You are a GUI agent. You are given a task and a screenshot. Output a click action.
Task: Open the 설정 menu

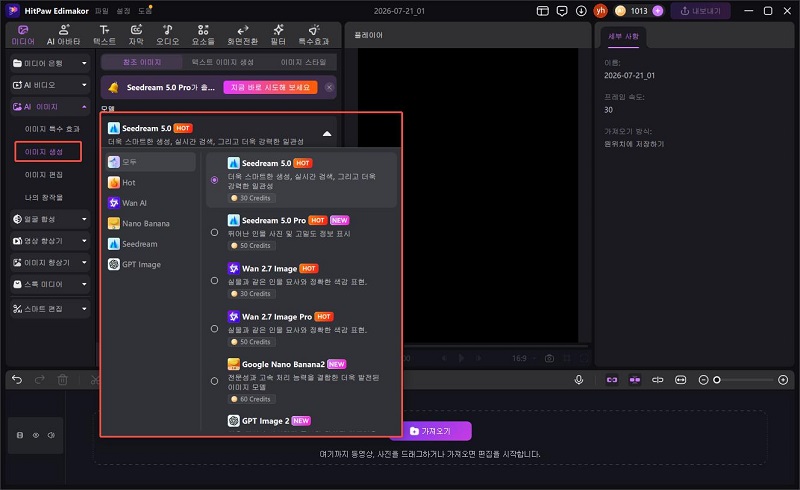pos(123,11)
